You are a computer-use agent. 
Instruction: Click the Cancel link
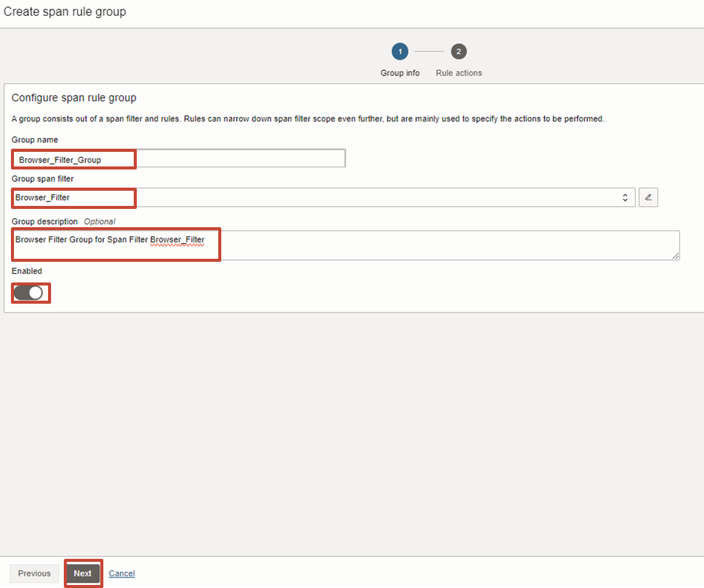(x=122, y=573)
